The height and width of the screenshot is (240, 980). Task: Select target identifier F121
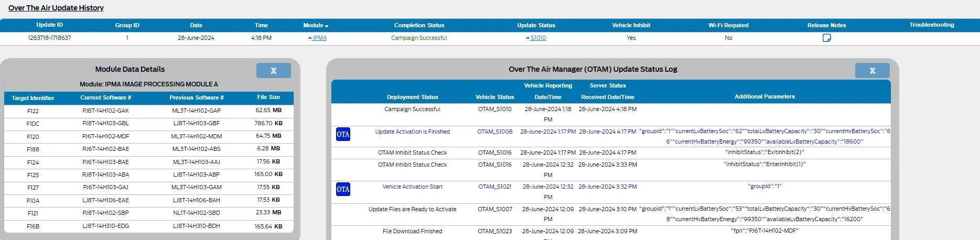tap(33, 213)
